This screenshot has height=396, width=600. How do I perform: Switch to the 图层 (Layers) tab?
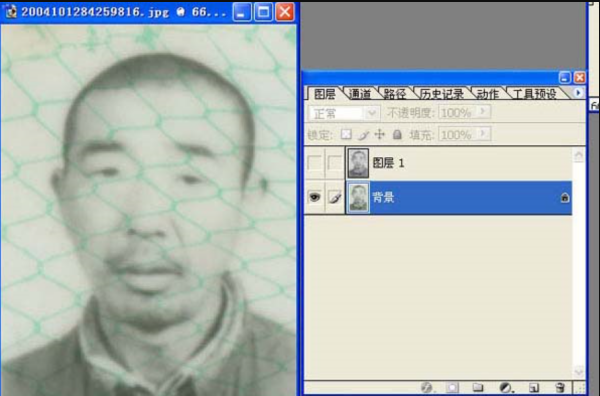coord(324,94)
